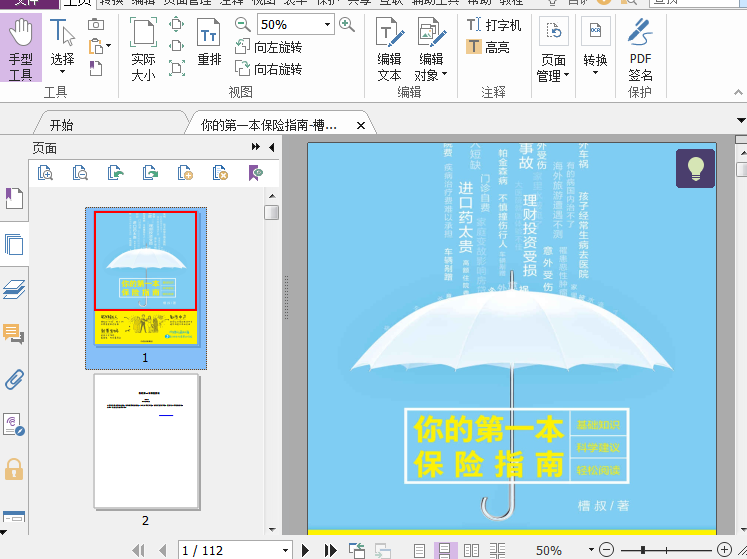Open the 50% zoom combo box in the ribbon
Viewport: 747px width, 559px height.
[295, 24]
